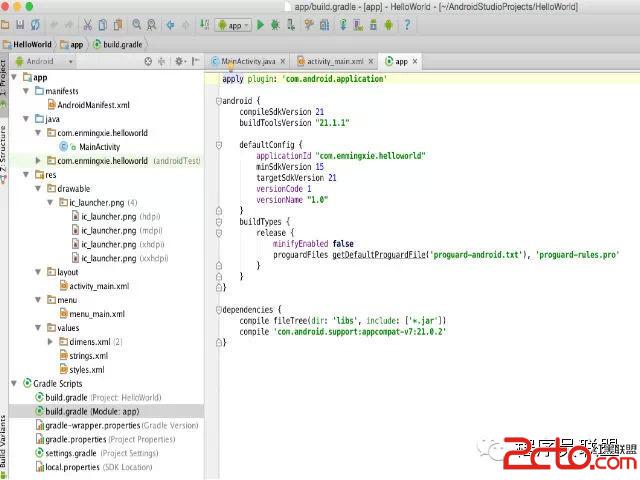Select styles.xml file
This screenshot has width=640, height=480.
pos(82,370)
